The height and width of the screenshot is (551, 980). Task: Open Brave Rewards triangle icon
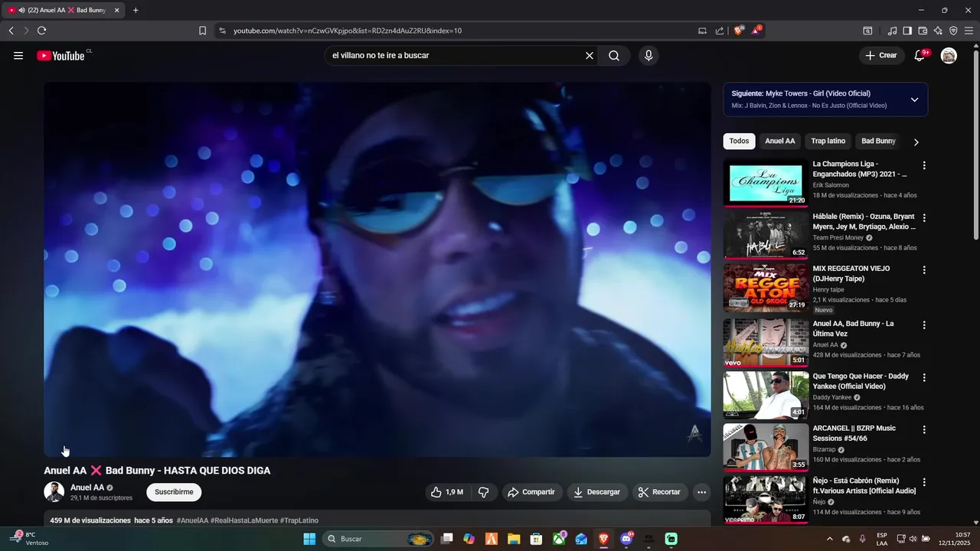(x=756, y=31)
